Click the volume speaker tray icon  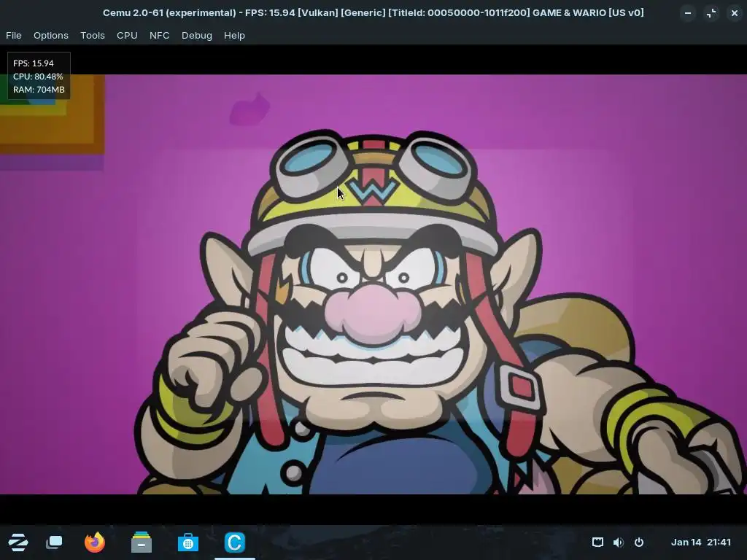click(618, 542)
